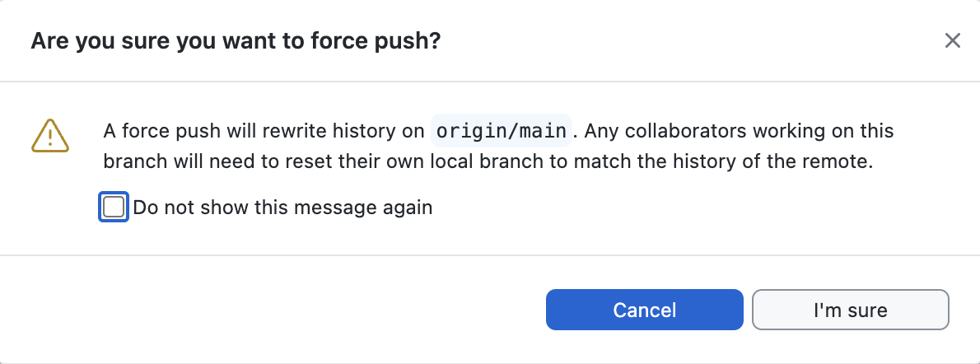Viewport: 980px width, 364px height.
Task: Enable "Do not show this message again" checkbox
Action: coord(114,207)
